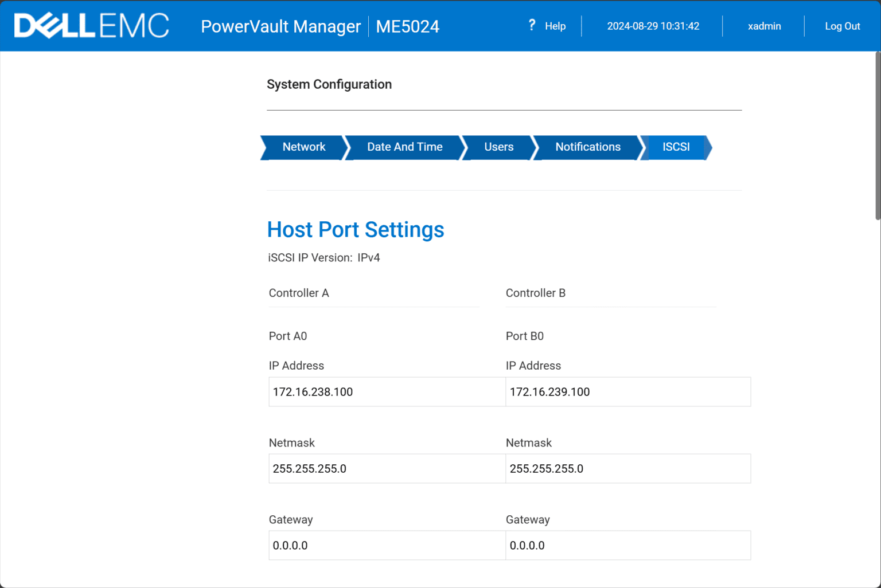Click the xadmin username in the header

click(x=764, y=26)
